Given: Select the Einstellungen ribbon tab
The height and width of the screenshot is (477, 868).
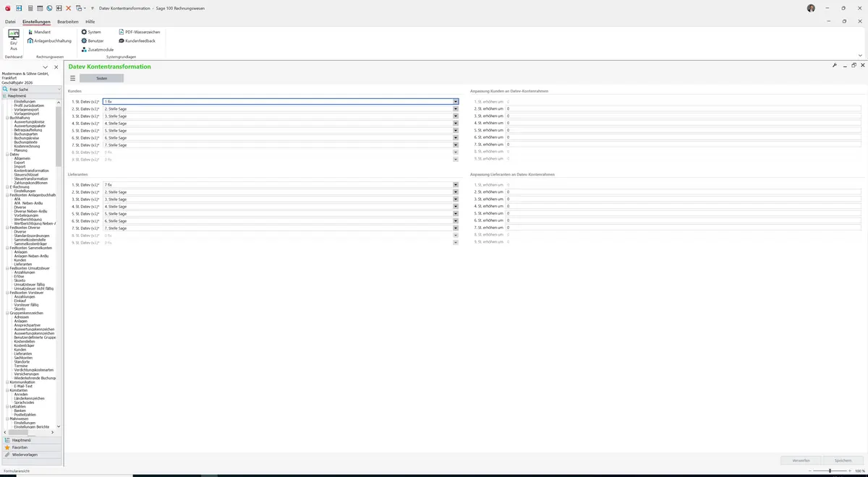Looking at the screenshot, I should pos(36,22).
